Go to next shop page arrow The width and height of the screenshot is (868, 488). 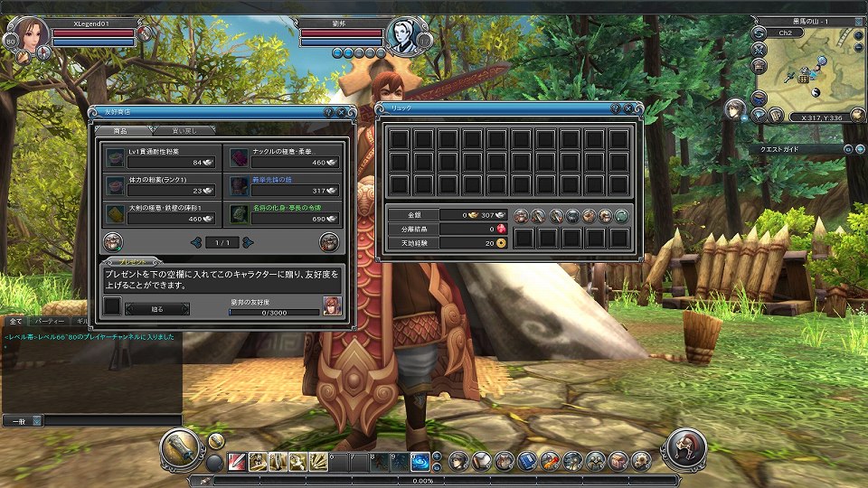coord(248,242)
